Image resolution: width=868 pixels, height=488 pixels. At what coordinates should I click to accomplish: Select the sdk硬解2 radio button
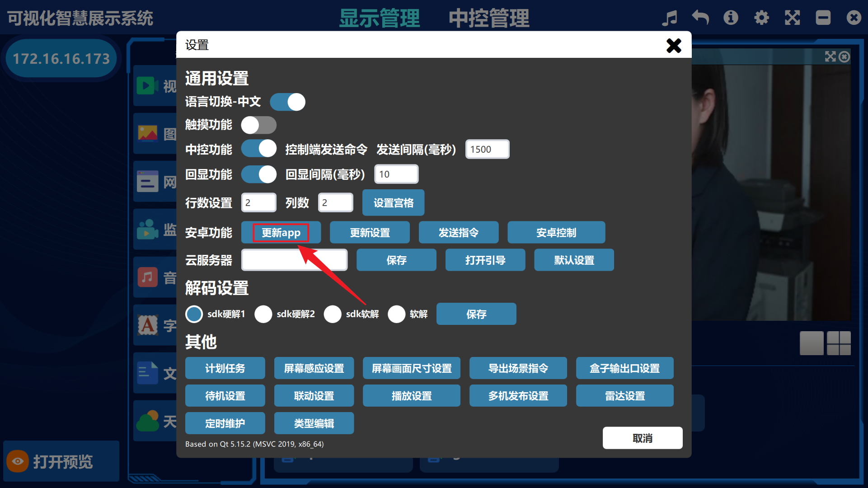pyautogui.click(x=263, y=314)
